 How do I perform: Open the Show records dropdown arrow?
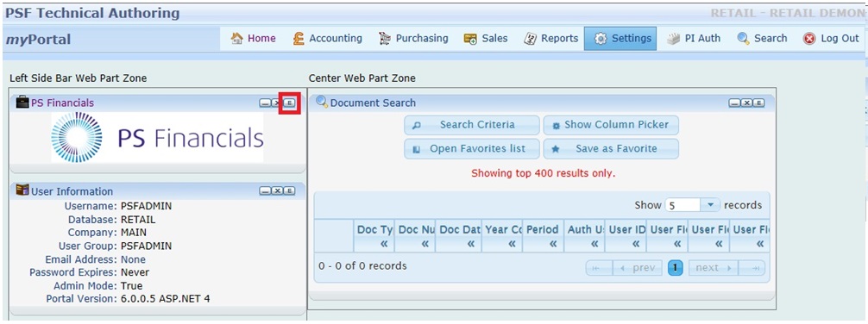pyautogui.click(x=710, y=205)
